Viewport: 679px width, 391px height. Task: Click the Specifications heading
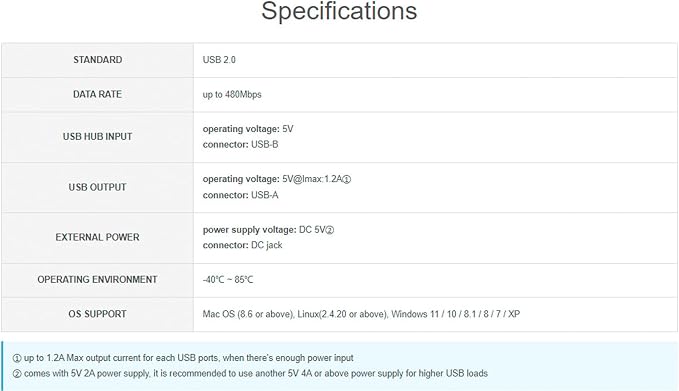pyautogui.click(x=339, y=11)
